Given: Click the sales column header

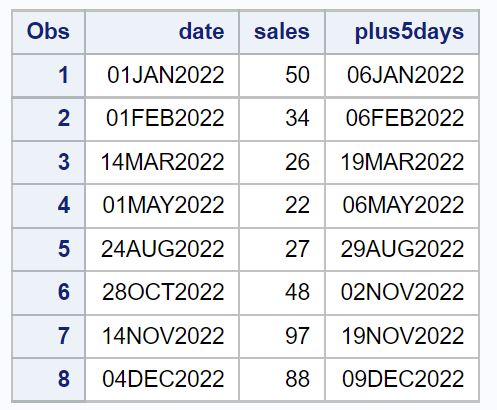Looking at the screenshot, I should tap(282, 32).
